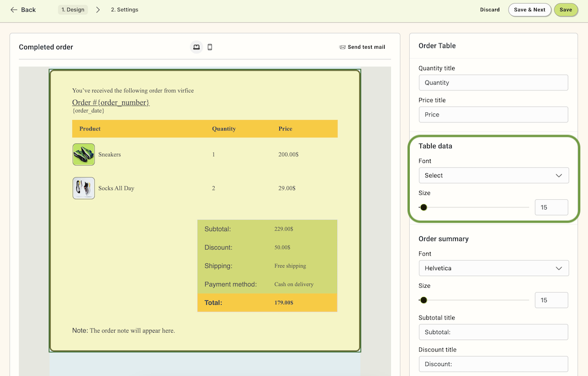The image size is (588, 376).
Task: Select the order note text
Action: click(123, 331)
